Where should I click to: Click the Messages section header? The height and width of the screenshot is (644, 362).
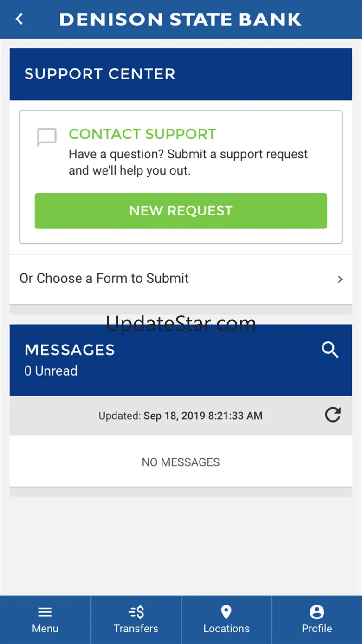(70, 350)
